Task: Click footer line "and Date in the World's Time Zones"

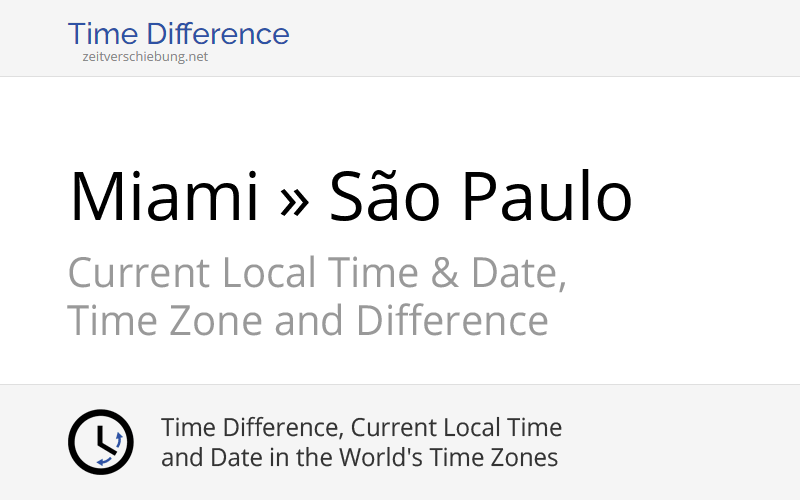Action: [x=359, y=458]
